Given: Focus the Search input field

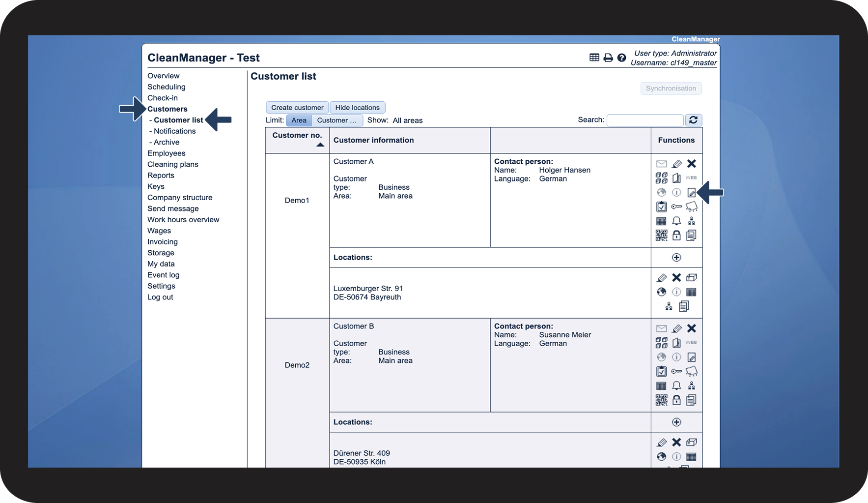Looking at the screenshot, I should [645, 120].
